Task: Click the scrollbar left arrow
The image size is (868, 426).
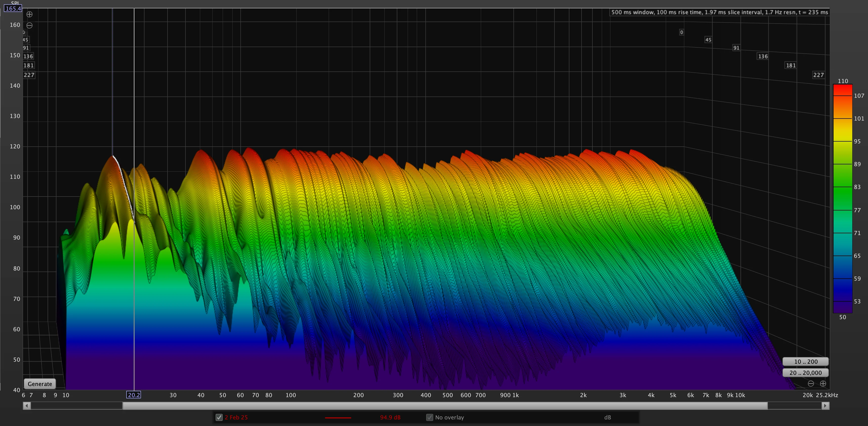Action: click(27, 405)
